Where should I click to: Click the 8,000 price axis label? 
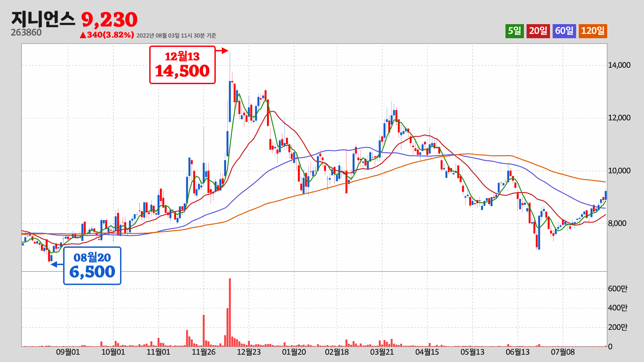tap(617, 223)
